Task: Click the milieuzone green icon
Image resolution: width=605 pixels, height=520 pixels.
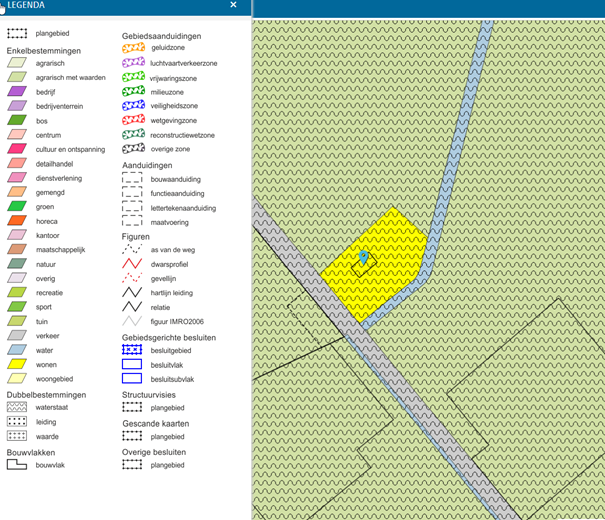Action: (x=134, y=91)
